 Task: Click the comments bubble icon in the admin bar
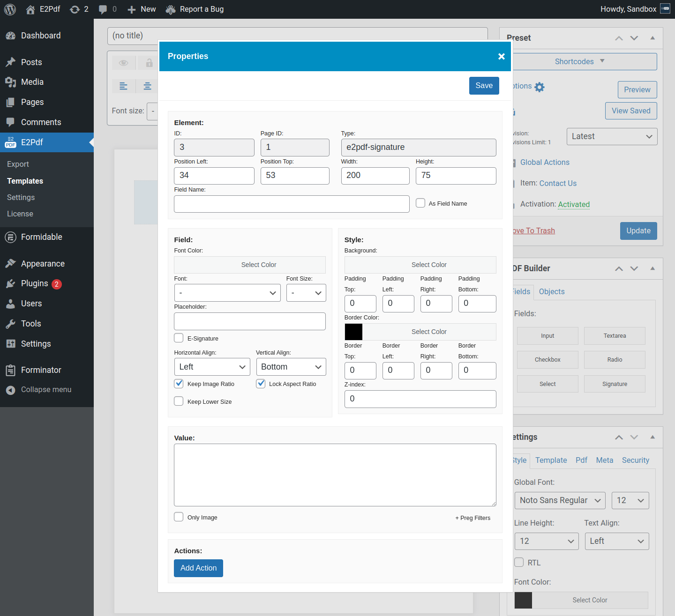103,9
